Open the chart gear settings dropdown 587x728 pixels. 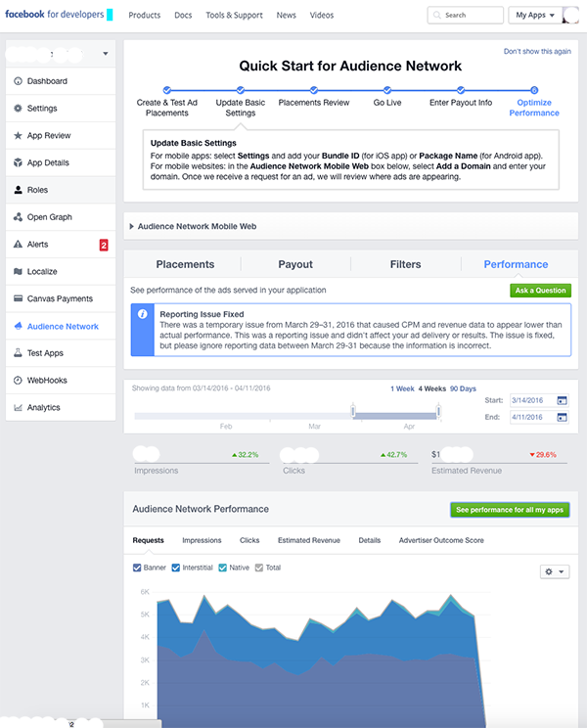555,571
